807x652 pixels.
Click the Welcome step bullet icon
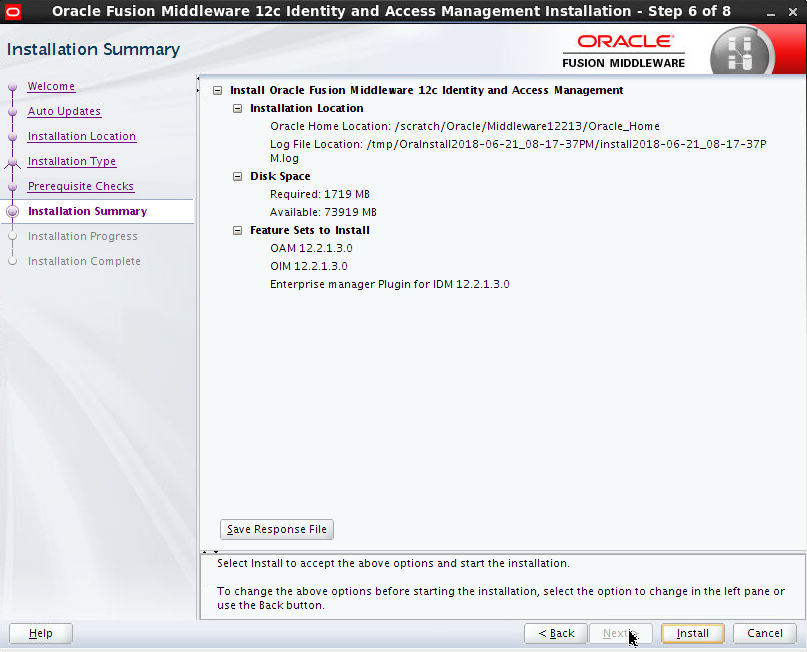pos(13,87)
